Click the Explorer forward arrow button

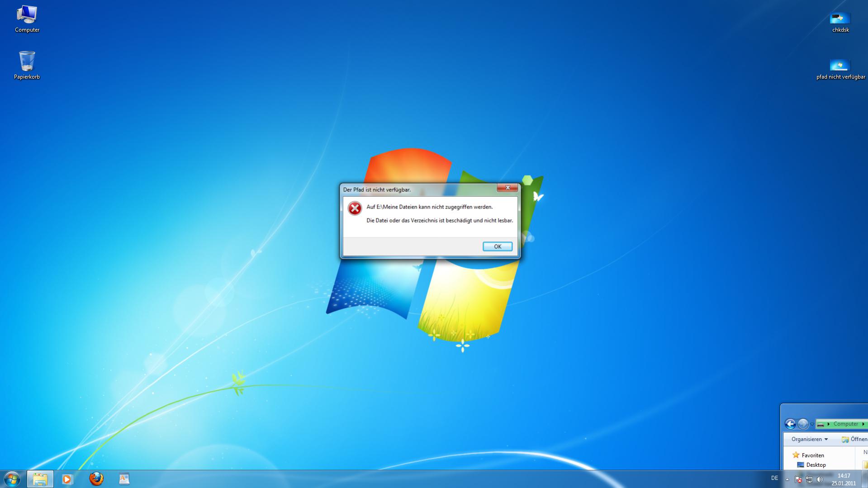(803, 424)
